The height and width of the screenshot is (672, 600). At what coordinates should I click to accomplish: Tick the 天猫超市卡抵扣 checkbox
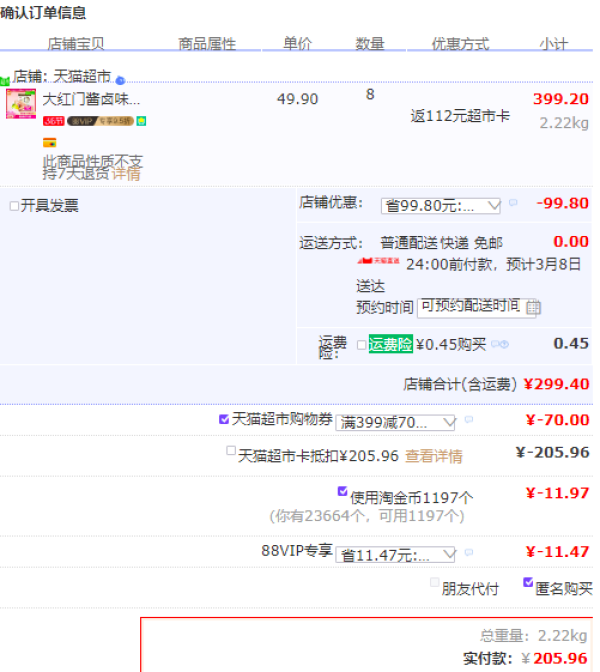(231, 450)
